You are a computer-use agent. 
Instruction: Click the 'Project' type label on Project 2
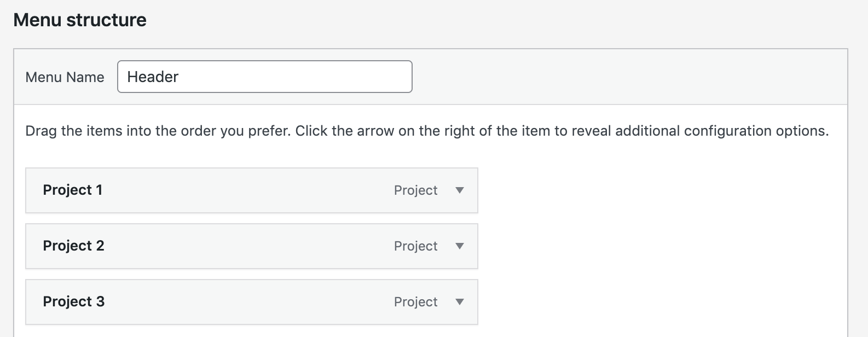click(415, 246)
